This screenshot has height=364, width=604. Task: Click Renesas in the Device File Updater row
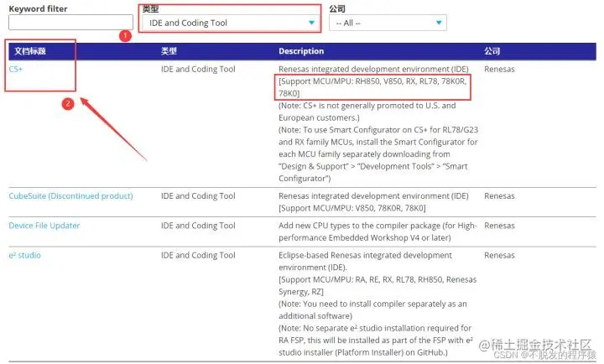pyautogui.click(x=499, y=226)
